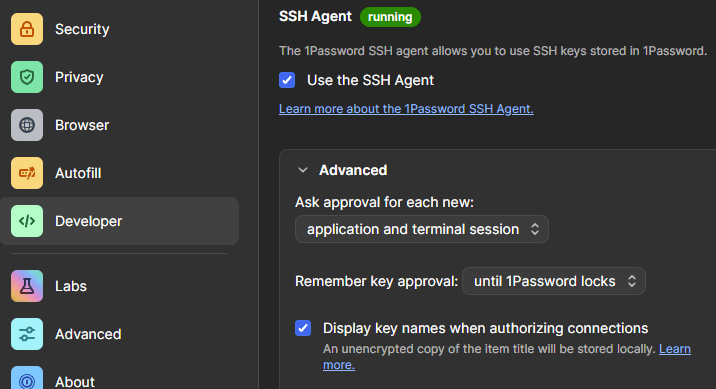Click the Autofill icon in sidebar

(x=27, y=173)
